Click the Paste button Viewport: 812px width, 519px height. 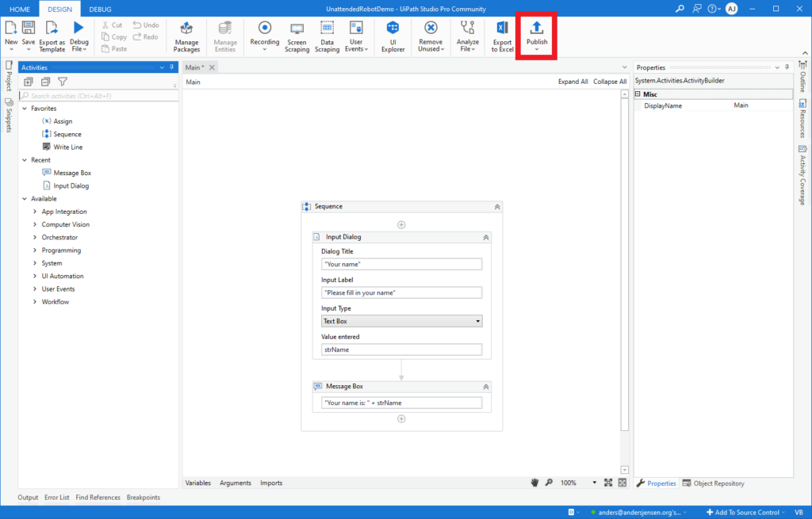point(114,48)
